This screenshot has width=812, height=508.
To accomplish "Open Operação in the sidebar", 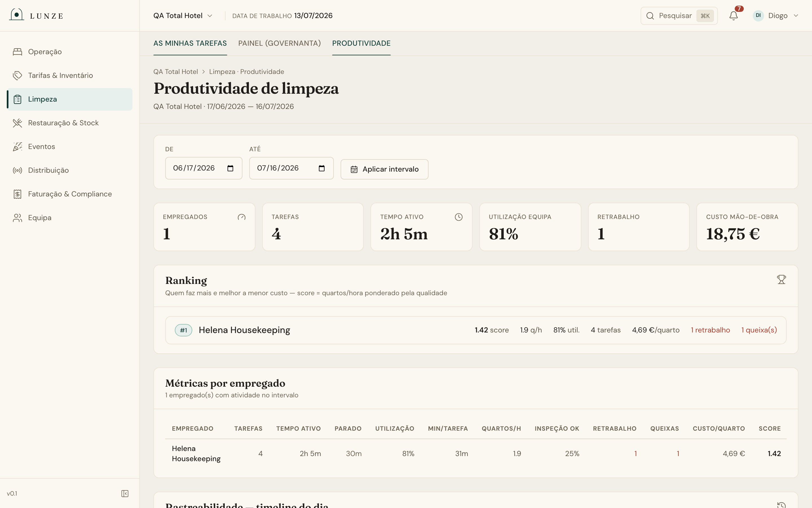I will point(69,52).
